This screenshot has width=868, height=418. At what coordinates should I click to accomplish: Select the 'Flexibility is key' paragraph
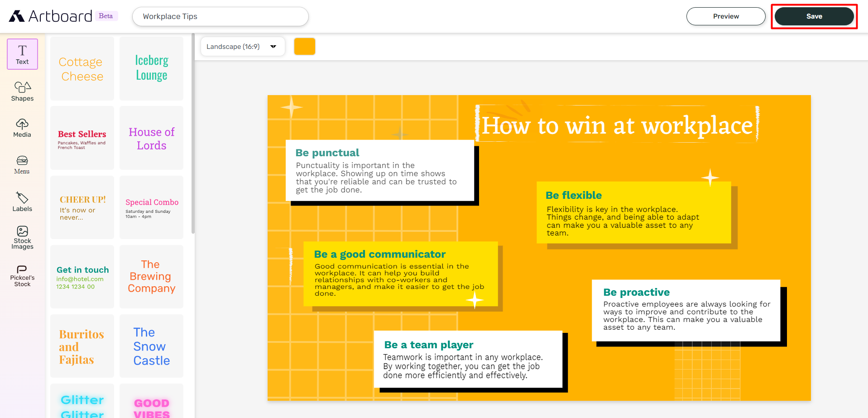[x=623, y=221]
